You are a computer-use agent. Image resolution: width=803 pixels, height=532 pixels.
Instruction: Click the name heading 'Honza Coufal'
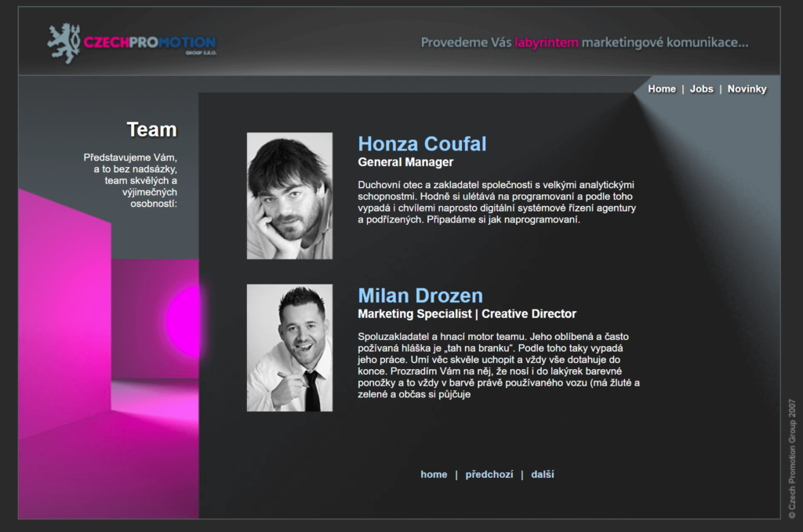click(x=422, y=143)
